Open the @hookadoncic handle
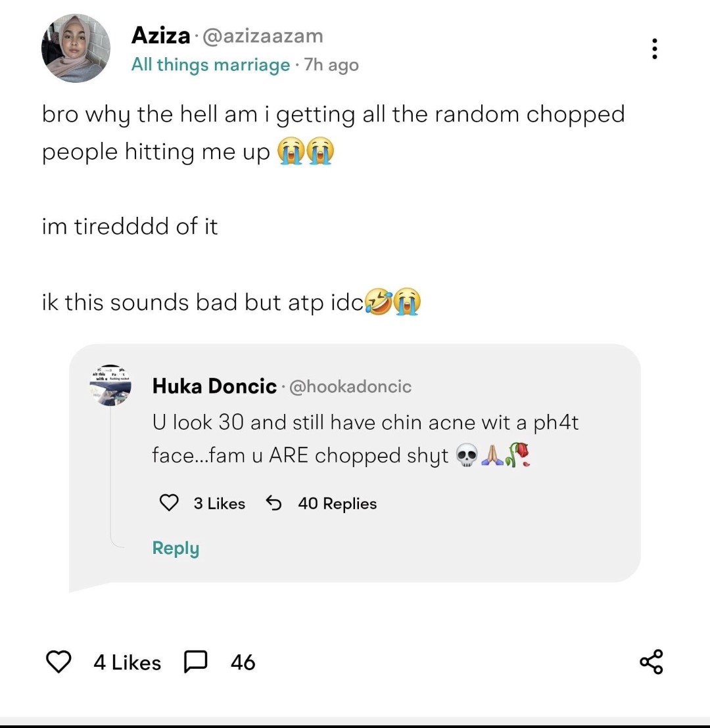Viewport: 710px width, 728px height. coord(350,386)
